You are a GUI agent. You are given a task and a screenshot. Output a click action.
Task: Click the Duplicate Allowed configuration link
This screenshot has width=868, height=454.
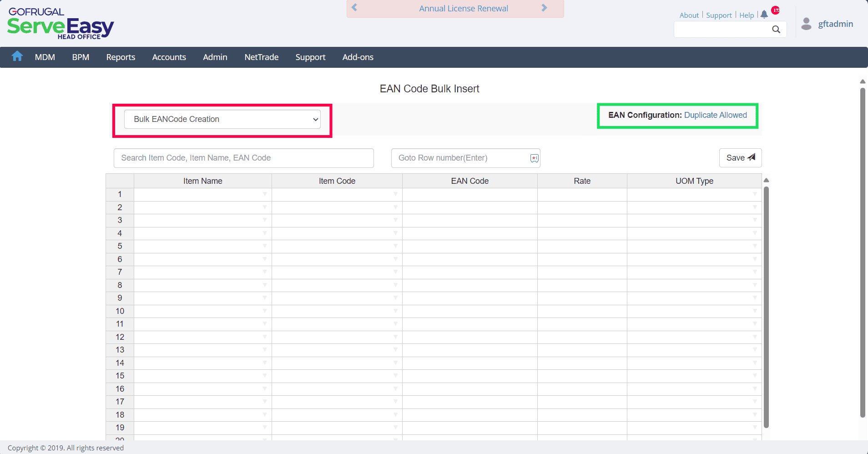pyautogui.click(x=716, y=115)
